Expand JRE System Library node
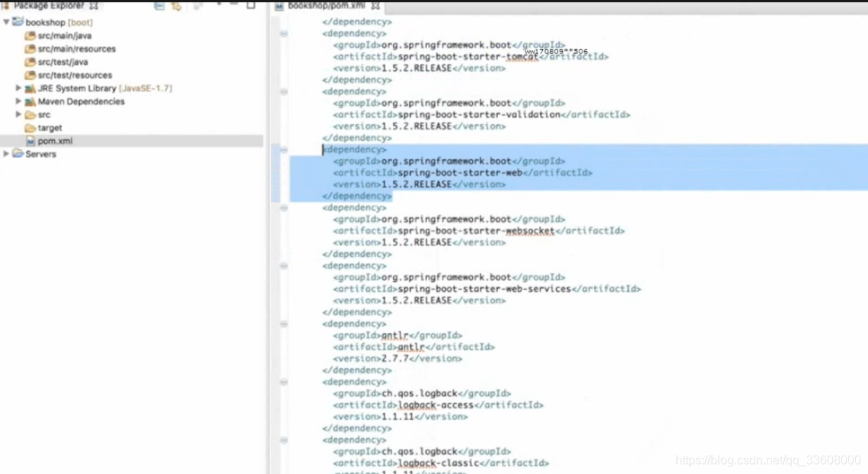The image size is (868, 474). (18, 88)
